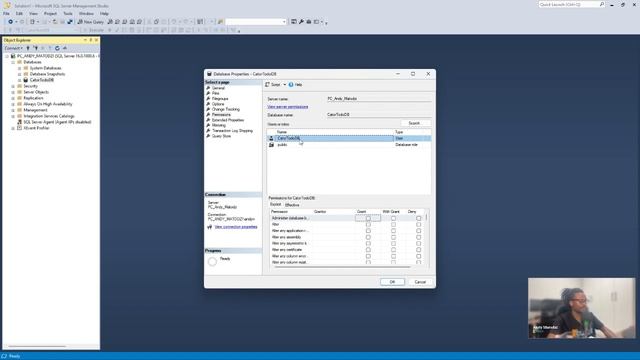Click the Script button in the dialog
The width and height of the screenshot is (640, 360).
(x=273, y=84)
